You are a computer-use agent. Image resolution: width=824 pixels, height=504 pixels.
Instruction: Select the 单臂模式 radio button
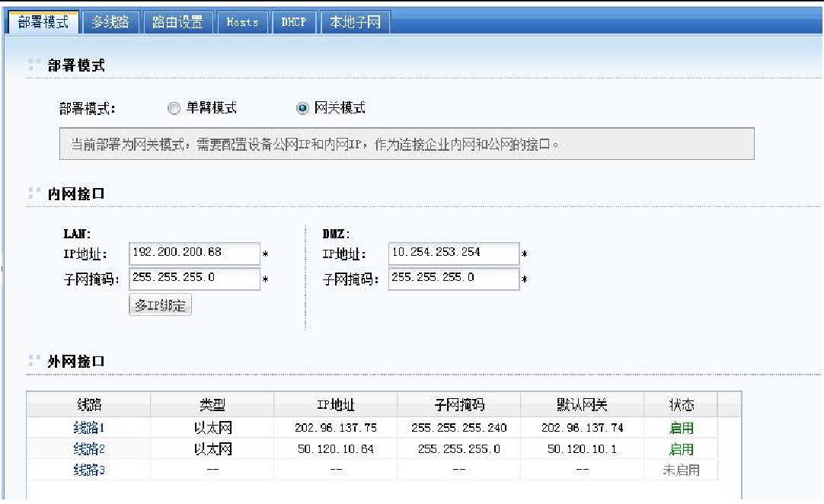[174, 108]
